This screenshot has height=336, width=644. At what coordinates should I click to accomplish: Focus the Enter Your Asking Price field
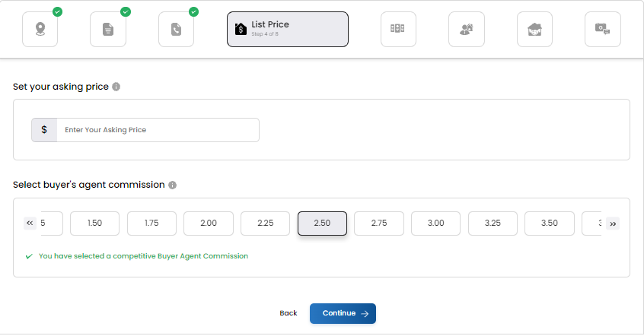point(158,130)
